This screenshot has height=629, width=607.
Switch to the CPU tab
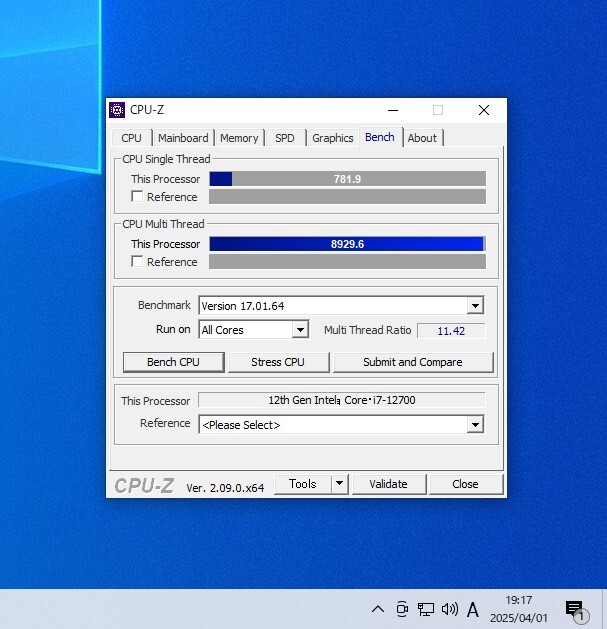[132, 138]
